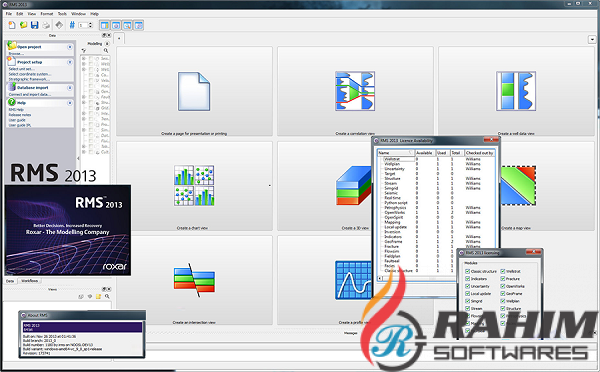This screenshot has width=600, height=372.
Task: Click the blue hash grid toolbar icon
Action: 72,25
